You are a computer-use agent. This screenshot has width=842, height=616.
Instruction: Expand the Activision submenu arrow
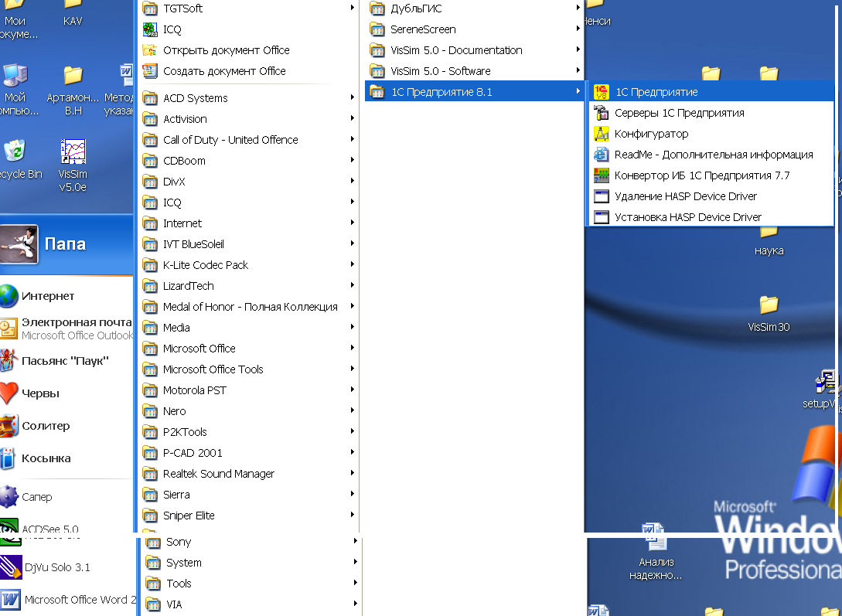point(353,118)
